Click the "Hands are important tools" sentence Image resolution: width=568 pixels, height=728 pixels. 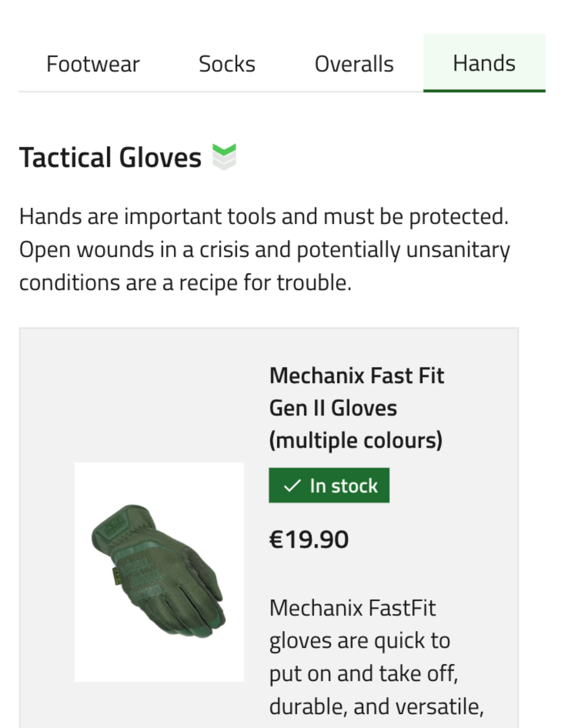264,216
